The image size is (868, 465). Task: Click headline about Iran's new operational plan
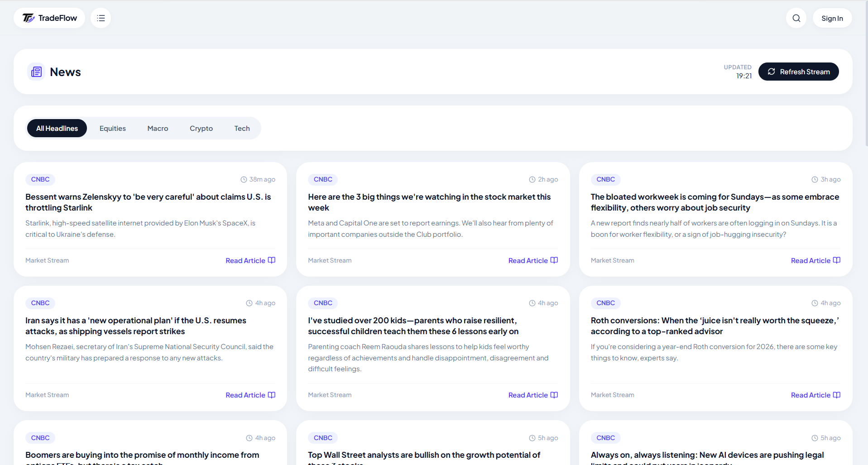pyautogui.click(x=136, y=326)
